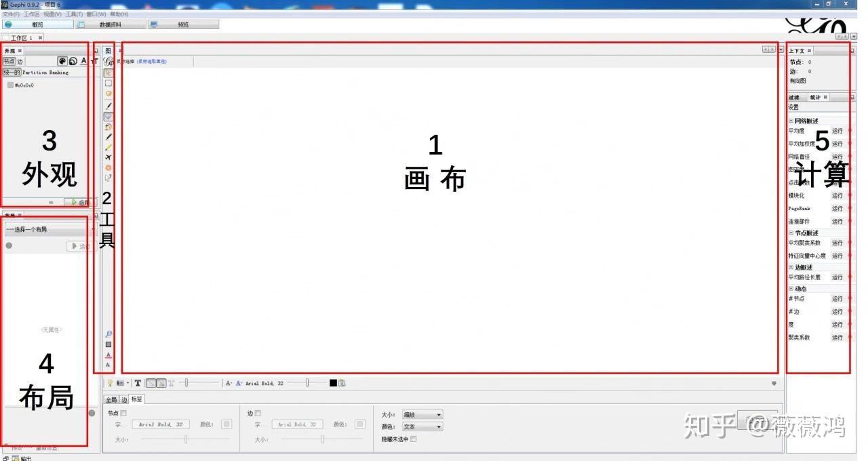
Task: Click the black label color swatch
Action: click(x=333, y=383)
